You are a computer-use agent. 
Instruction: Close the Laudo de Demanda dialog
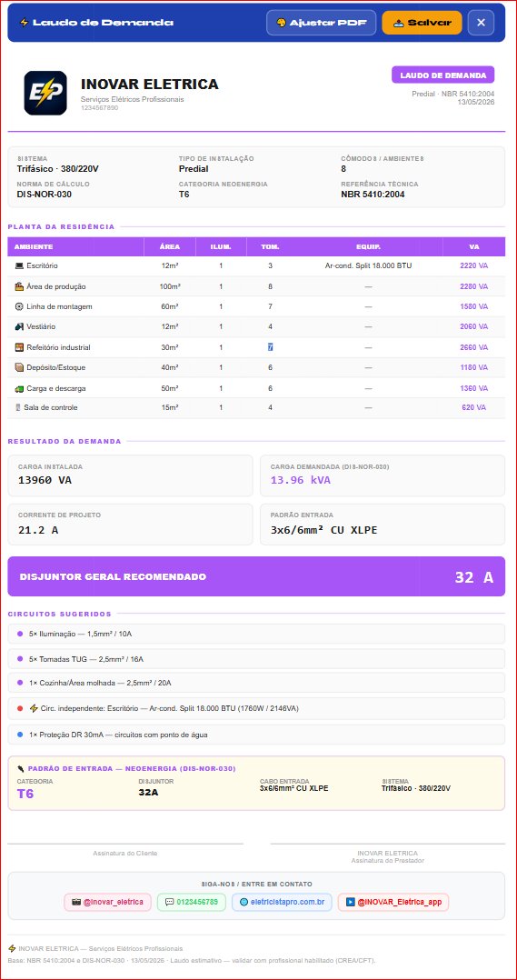[x=481, y=23]
